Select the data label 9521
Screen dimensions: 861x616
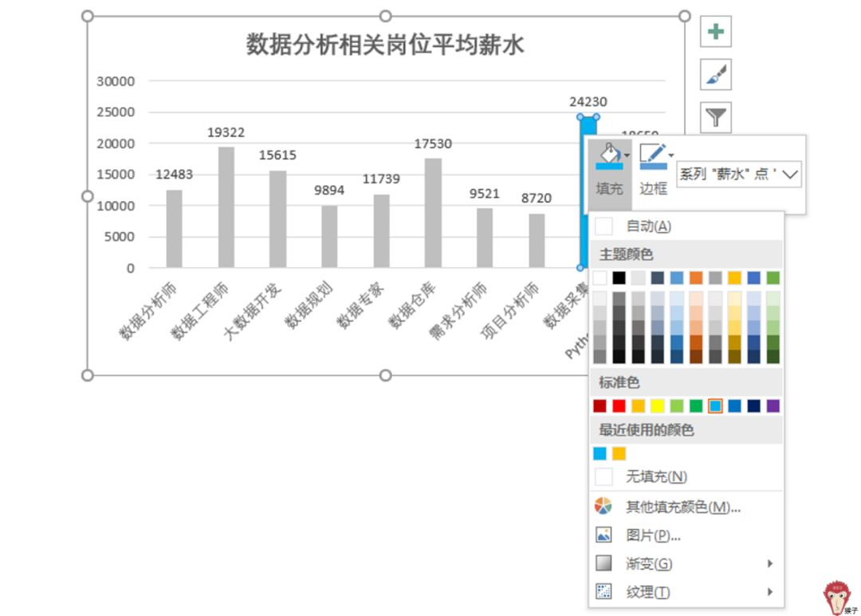(485, 194)
